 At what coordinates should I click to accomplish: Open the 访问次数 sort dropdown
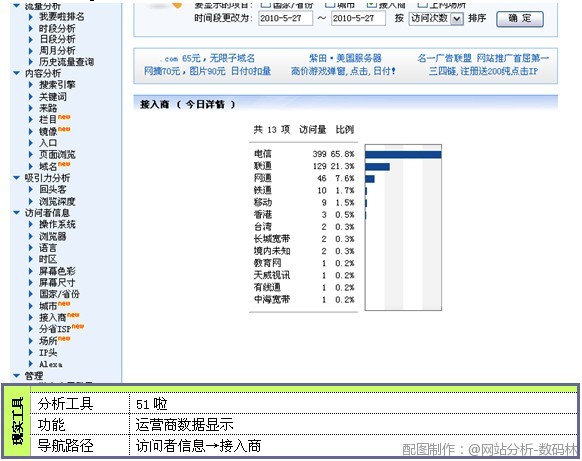click(x=436, y=18)
